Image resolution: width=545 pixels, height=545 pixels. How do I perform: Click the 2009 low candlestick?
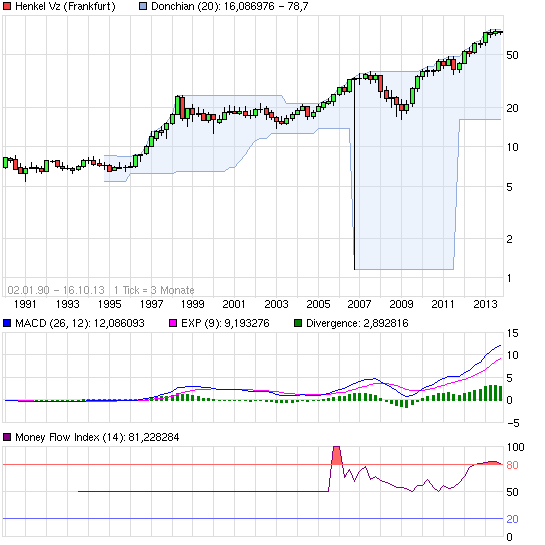point(402,107)
